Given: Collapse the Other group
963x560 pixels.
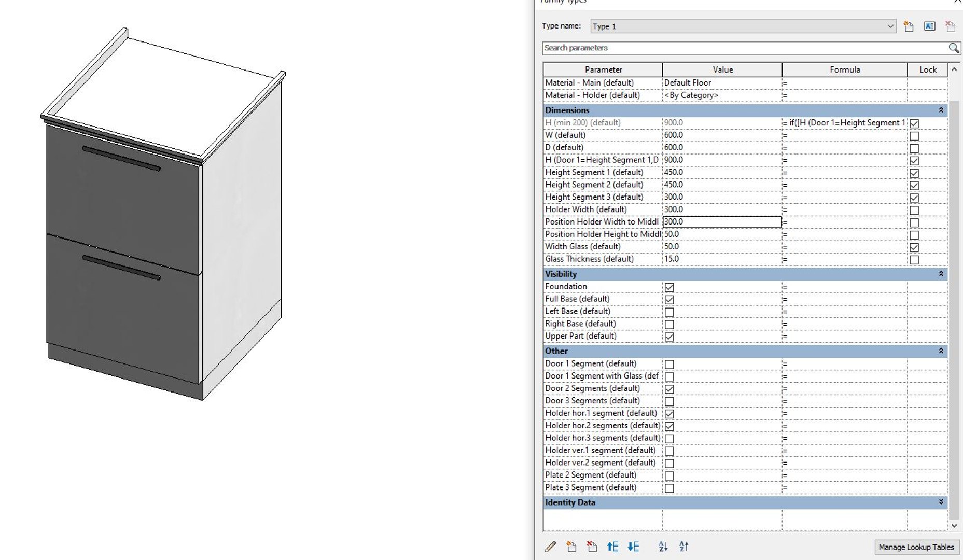Looking at the screenshot, I should [941, 351].
